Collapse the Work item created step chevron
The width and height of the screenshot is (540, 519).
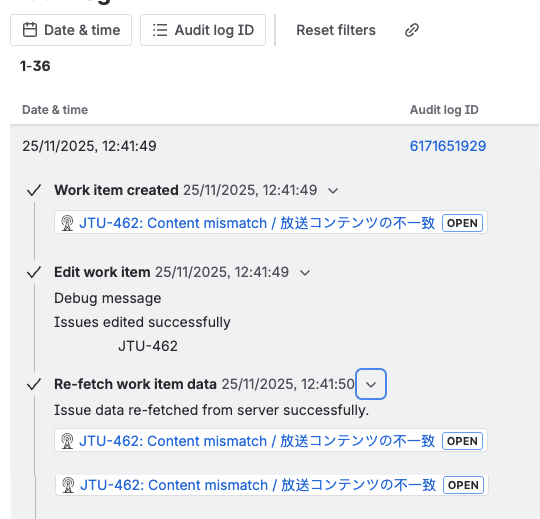click(x=333, y=190)
